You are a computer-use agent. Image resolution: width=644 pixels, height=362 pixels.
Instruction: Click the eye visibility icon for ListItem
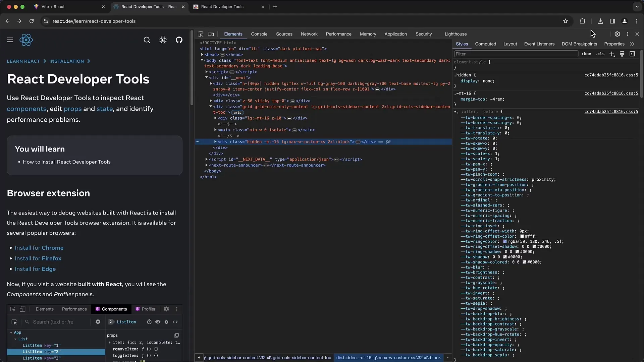tap(158, 321)
